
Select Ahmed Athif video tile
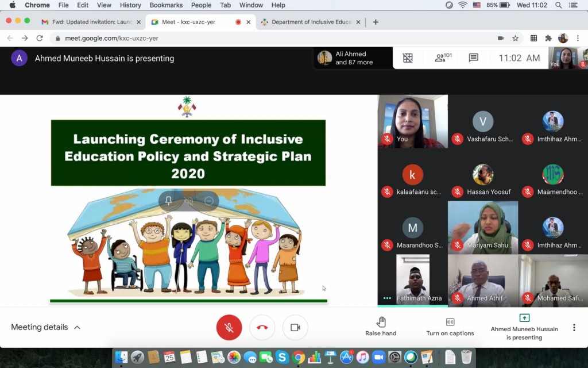483,281
